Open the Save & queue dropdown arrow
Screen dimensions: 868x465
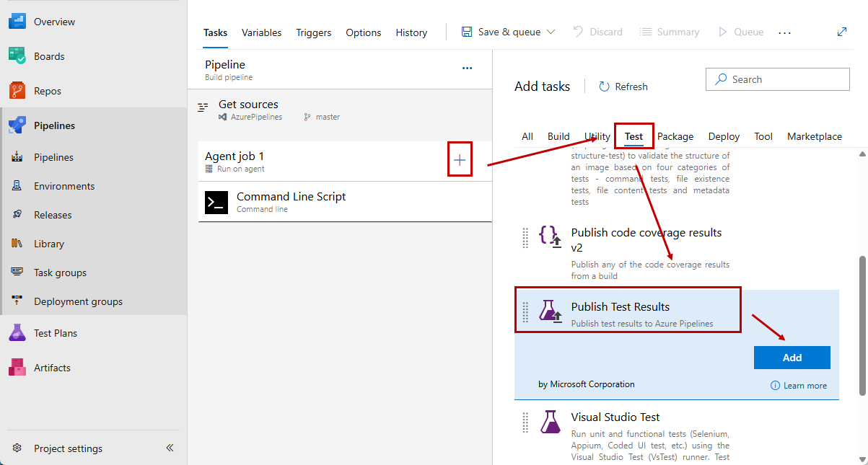[551, 32]
